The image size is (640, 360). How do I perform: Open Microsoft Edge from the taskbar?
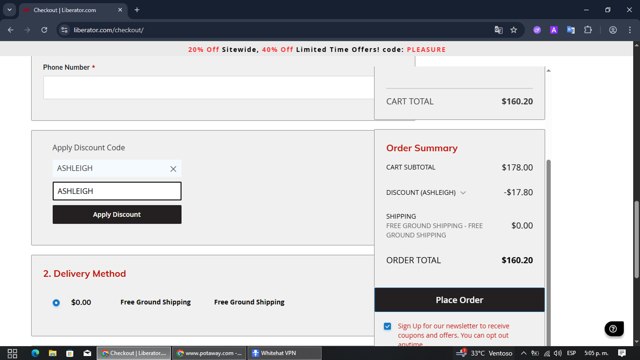(x=35, y=353)
